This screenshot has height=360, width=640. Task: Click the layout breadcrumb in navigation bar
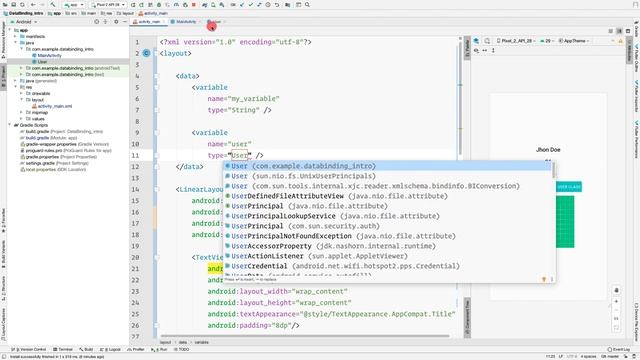[126, 13]
